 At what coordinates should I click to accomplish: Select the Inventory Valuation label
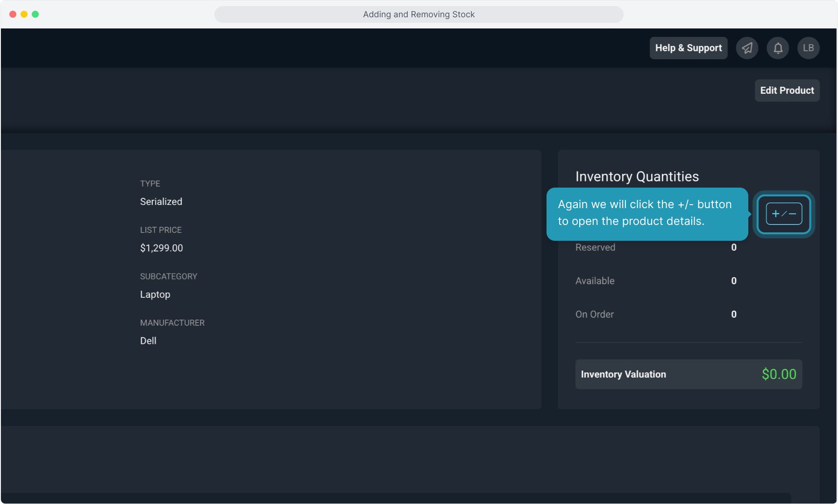coord(623,374)
